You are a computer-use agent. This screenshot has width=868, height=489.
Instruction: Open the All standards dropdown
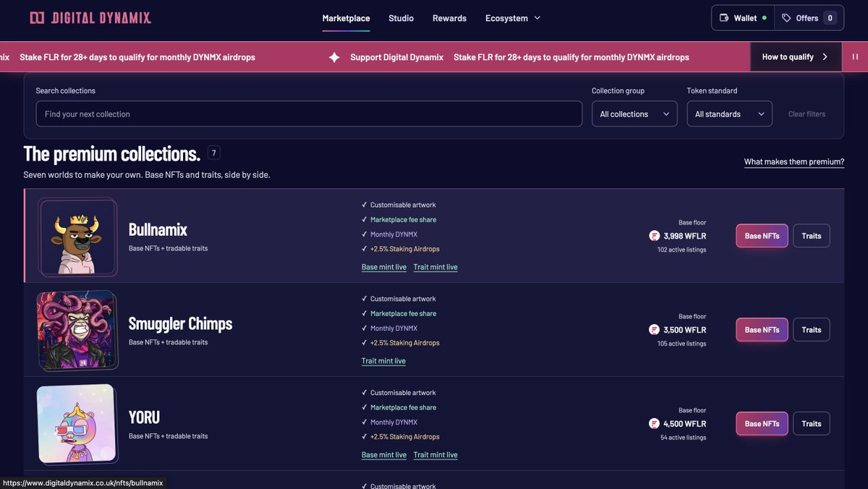(729, 114)
